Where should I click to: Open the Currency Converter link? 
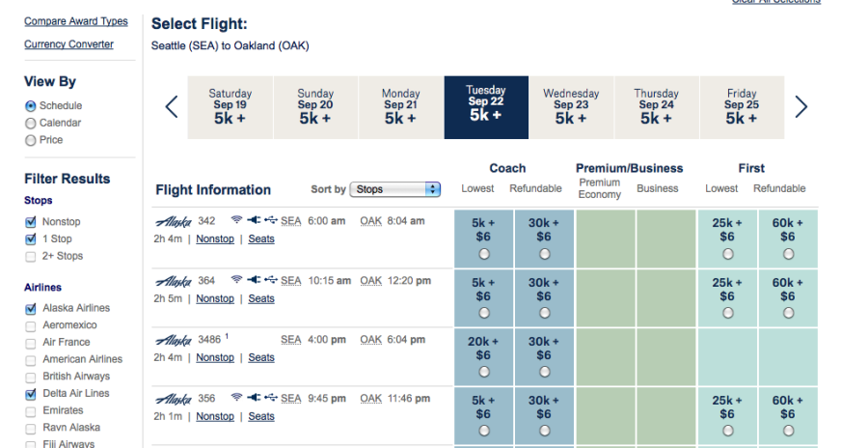click(x=68, y=44)
